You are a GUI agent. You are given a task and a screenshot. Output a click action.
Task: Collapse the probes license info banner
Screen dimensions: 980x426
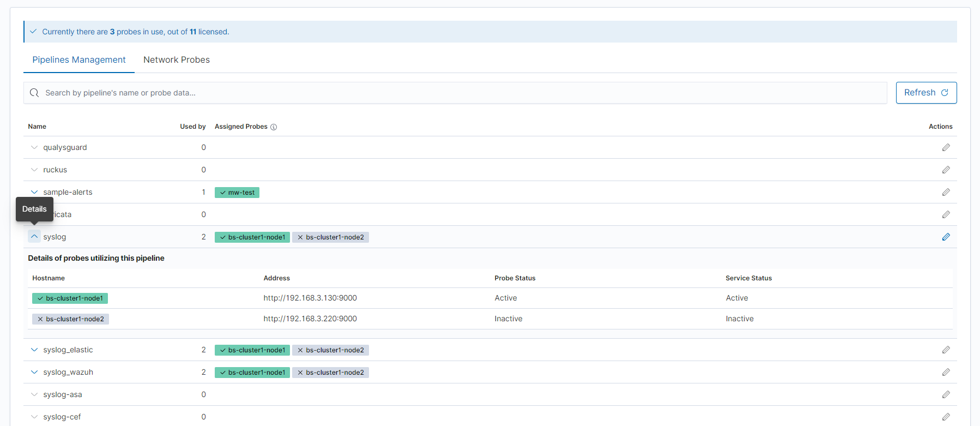pos(33,32)
